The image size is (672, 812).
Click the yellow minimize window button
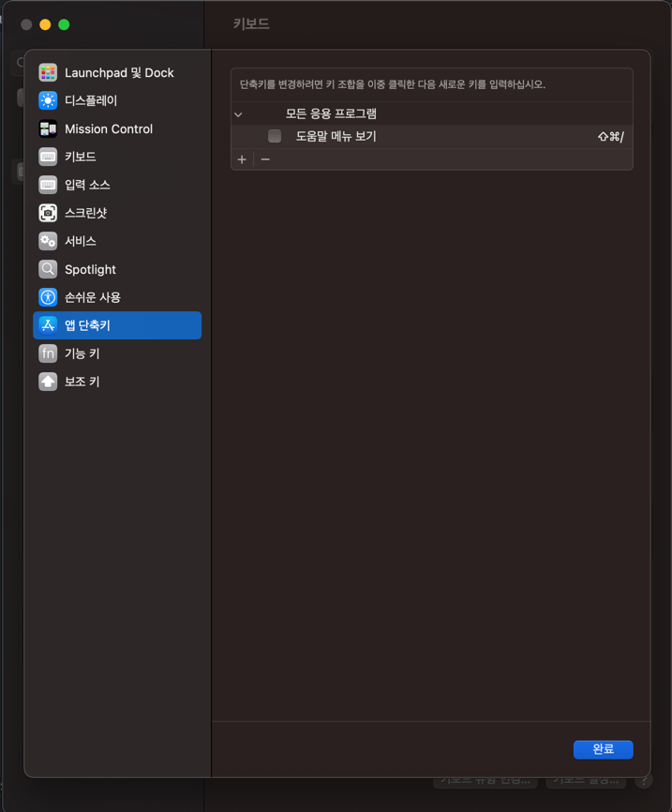45,24
